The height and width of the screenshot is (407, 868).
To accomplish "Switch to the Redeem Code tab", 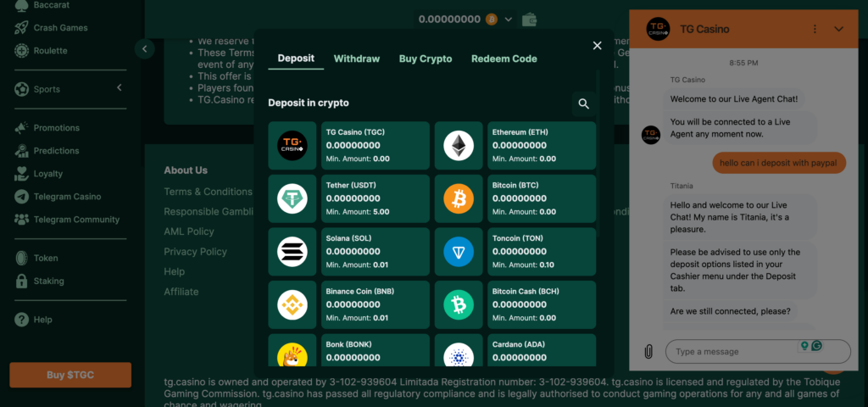I will coord(504,59).
